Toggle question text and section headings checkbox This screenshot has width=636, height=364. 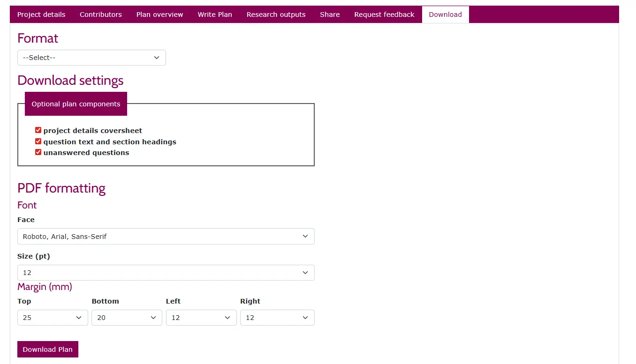[x=38, y=141]
